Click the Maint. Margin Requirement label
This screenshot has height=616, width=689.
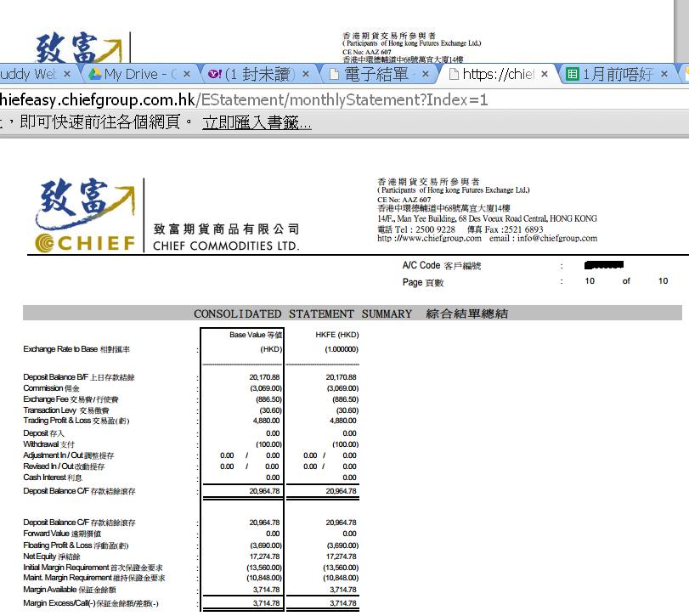(x=94, y=577)
